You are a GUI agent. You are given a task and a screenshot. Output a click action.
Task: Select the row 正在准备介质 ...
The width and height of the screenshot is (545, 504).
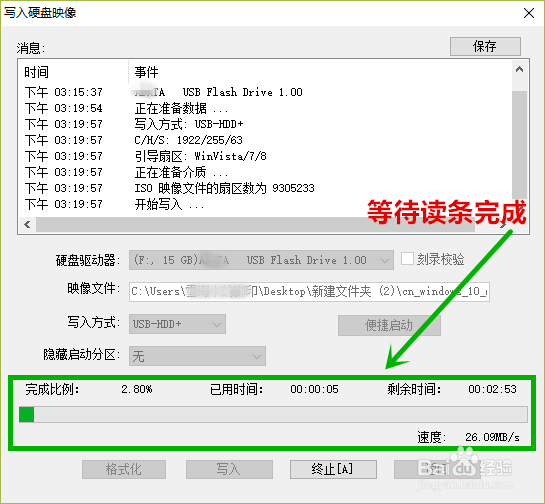pyautogui.click(x=266, y=172)
